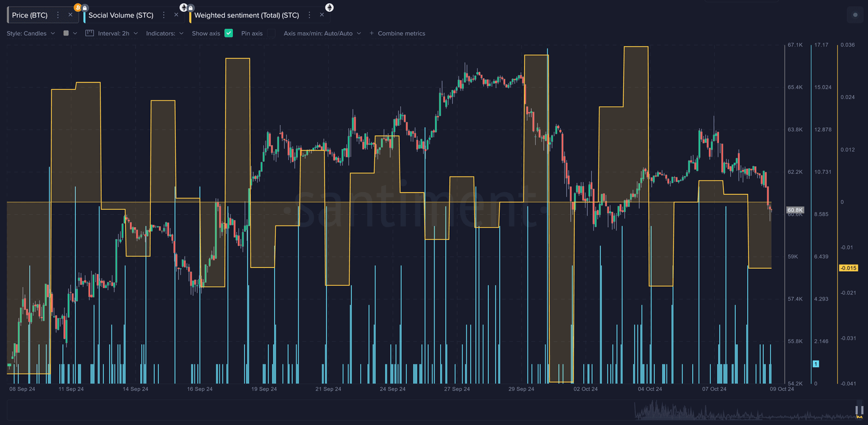
Task: Remove the Weighted sentiment (Total) metric
Action: 322,15
